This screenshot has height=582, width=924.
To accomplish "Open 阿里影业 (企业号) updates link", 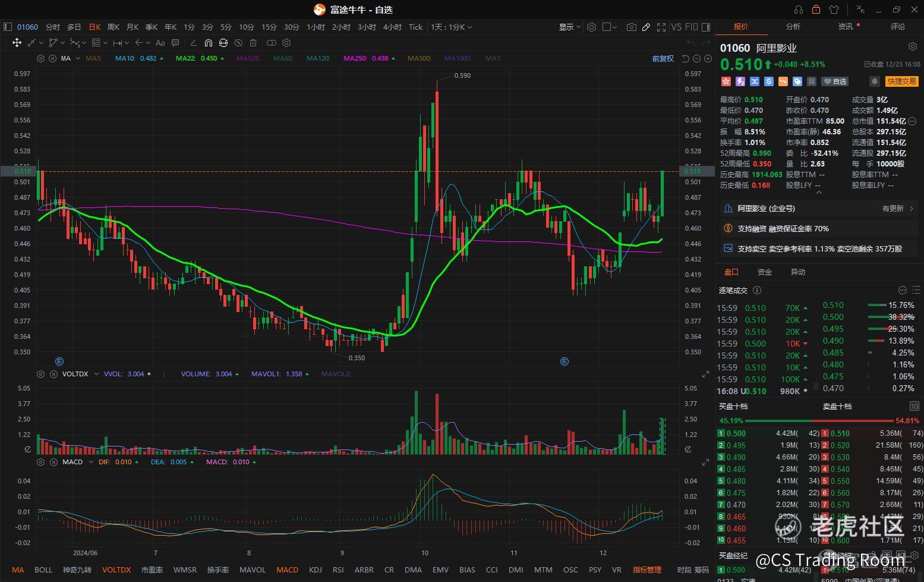I will [x=819, y=208].
